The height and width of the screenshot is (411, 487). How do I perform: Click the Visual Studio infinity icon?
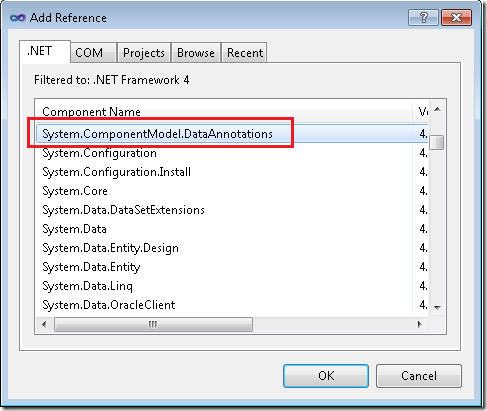click(18, 18)
